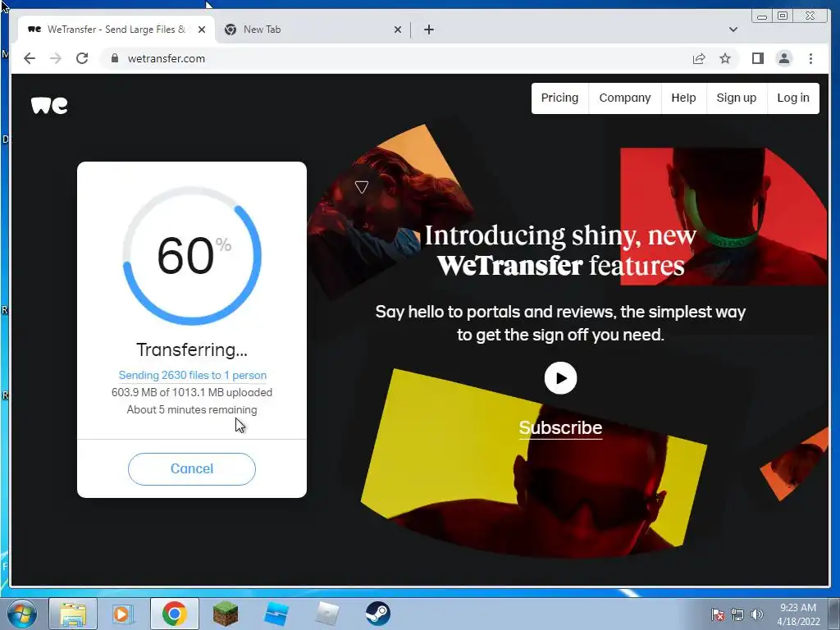Click Sign up in the navigation

pyautogui.click(x=736, y=98)
